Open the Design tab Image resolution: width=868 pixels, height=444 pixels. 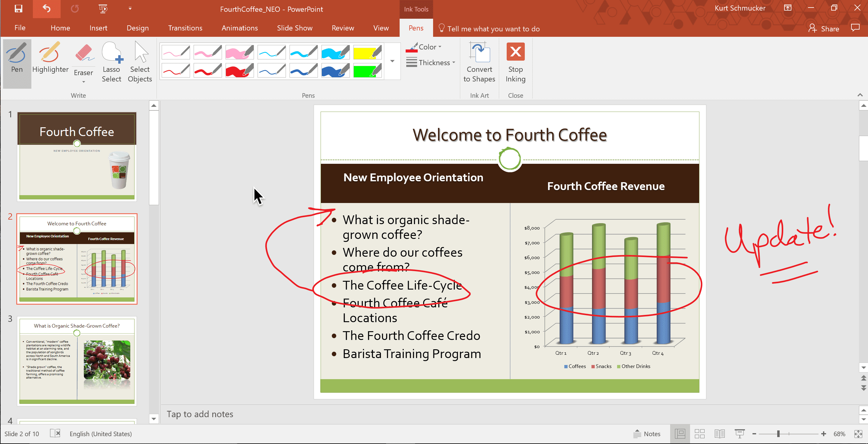[138, 28]
